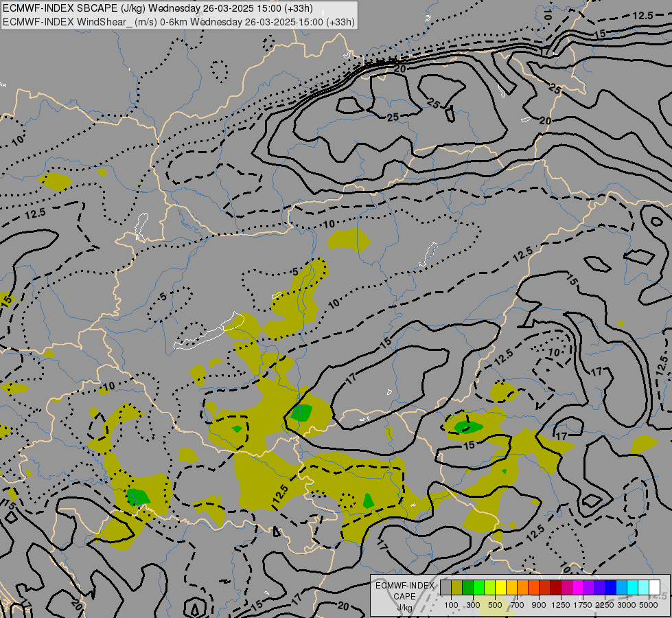
Task: Select the dark maroon red legend swatch
Action: (555, 587)
